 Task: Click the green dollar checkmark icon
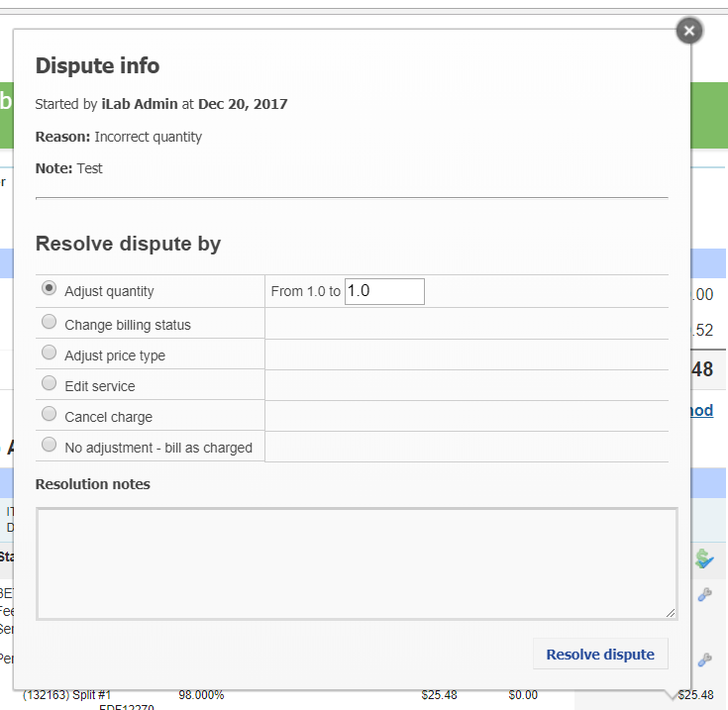coord(704,559)
